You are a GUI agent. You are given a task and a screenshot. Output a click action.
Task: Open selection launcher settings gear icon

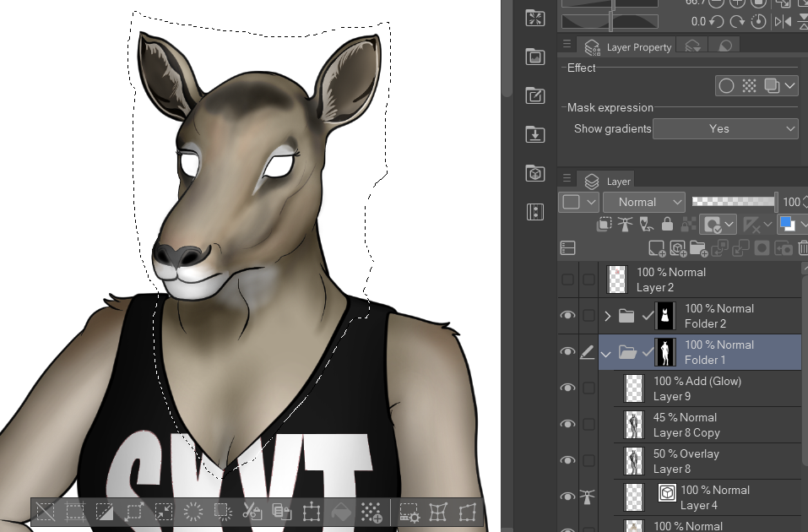coord(409,512)
